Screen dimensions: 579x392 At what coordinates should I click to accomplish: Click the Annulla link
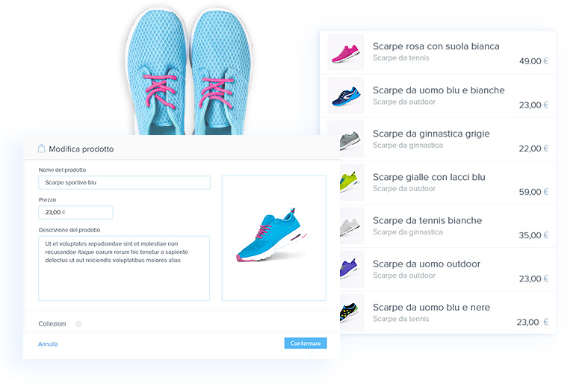[x=48, y=344]
